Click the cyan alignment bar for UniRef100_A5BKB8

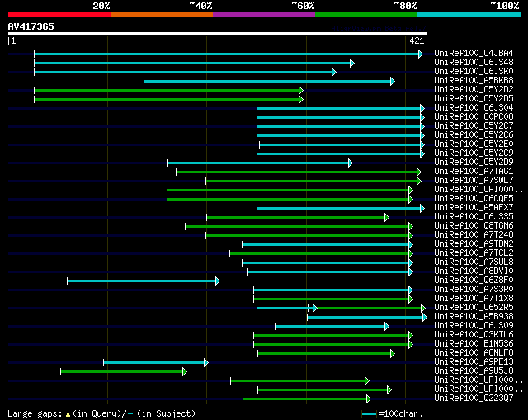[270, 81]
